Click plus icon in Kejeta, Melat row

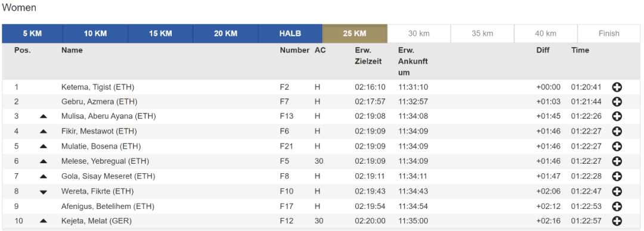(x=617, y=221)
